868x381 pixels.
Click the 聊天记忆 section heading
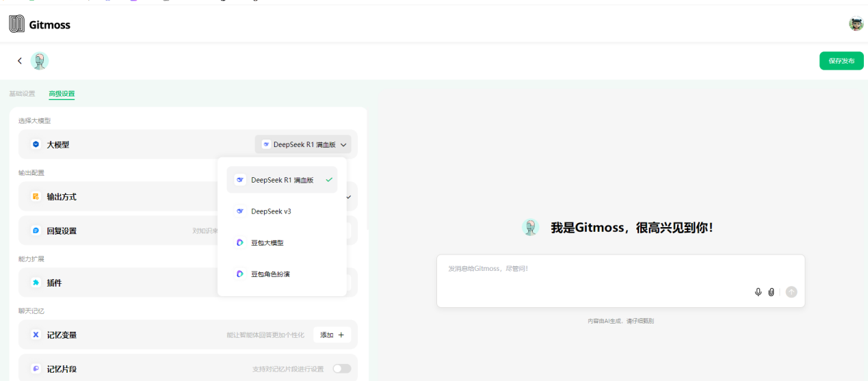coord(31,311)
